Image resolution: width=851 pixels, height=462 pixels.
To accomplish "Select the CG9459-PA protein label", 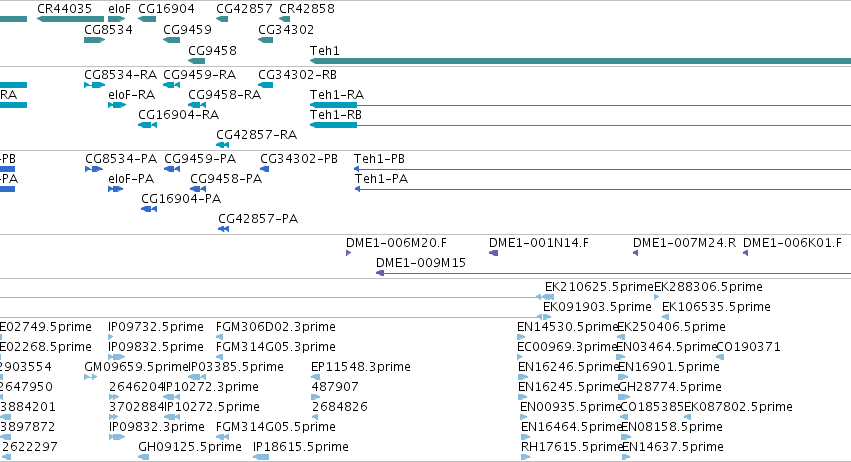I will pos(200,159).
